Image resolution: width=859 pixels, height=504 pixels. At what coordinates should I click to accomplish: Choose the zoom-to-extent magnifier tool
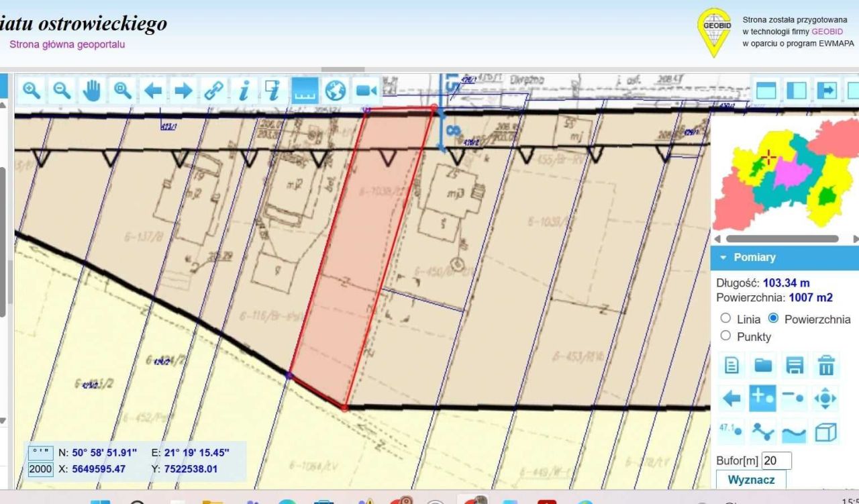coord(123,90)
